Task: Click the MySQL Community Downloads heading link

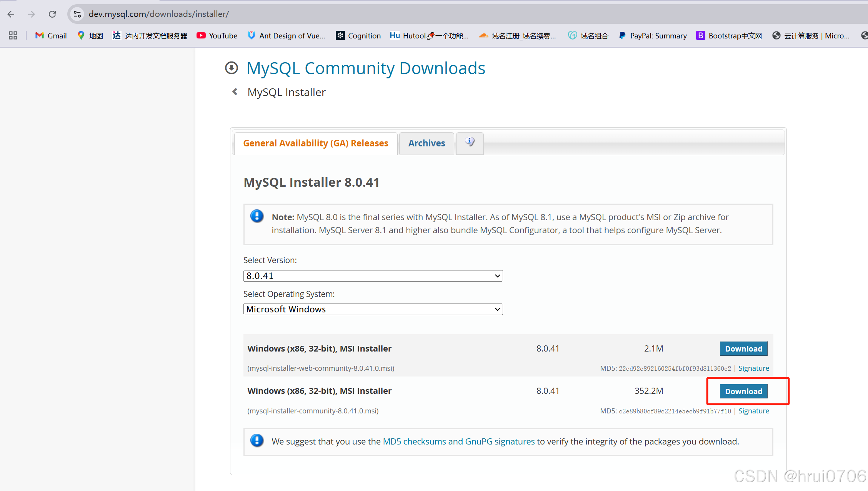Action: (366, 68)
